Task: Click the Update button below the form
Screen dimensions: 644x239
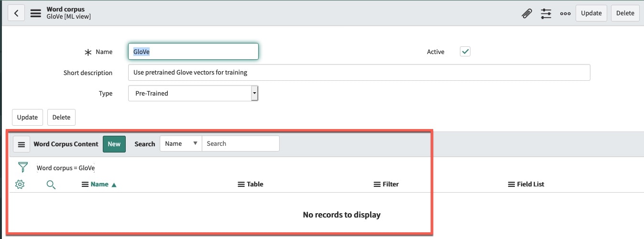Action: tap(28, 117)
